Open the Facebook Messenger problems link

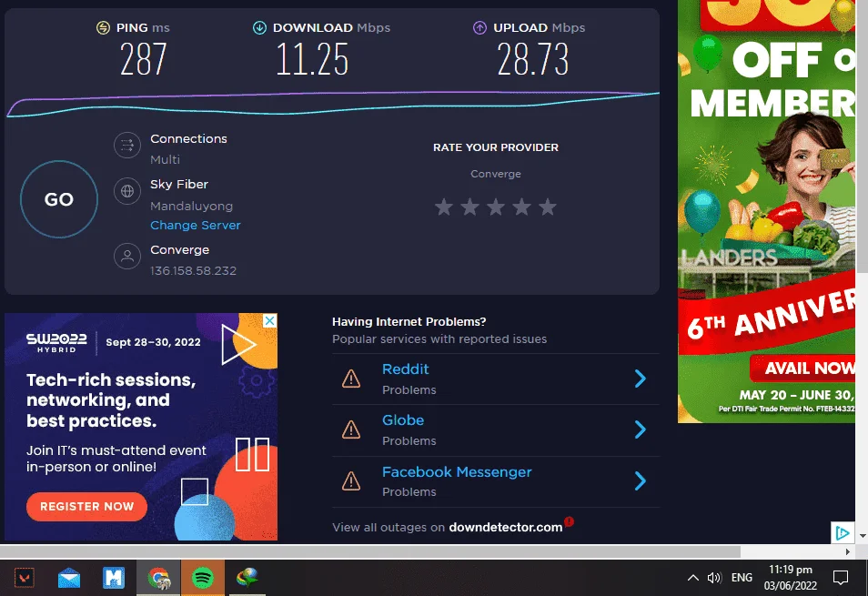coord(457,472)
